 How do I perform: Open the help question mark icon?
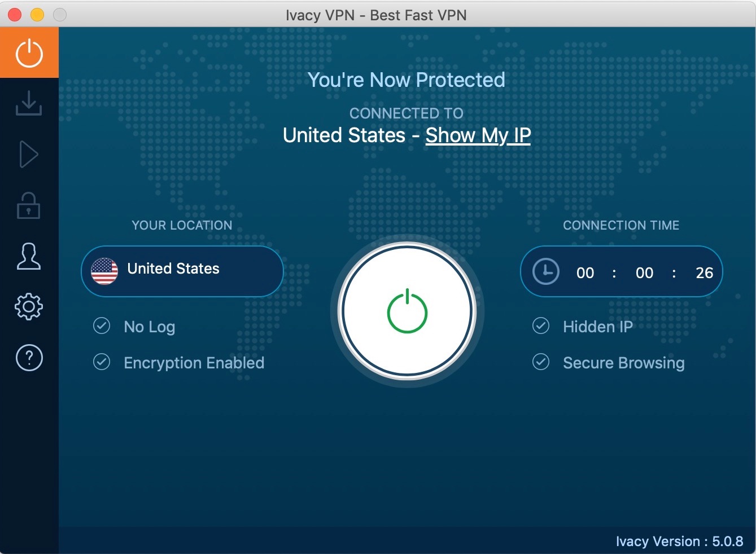pyautogui.click(x=29, y=358)
